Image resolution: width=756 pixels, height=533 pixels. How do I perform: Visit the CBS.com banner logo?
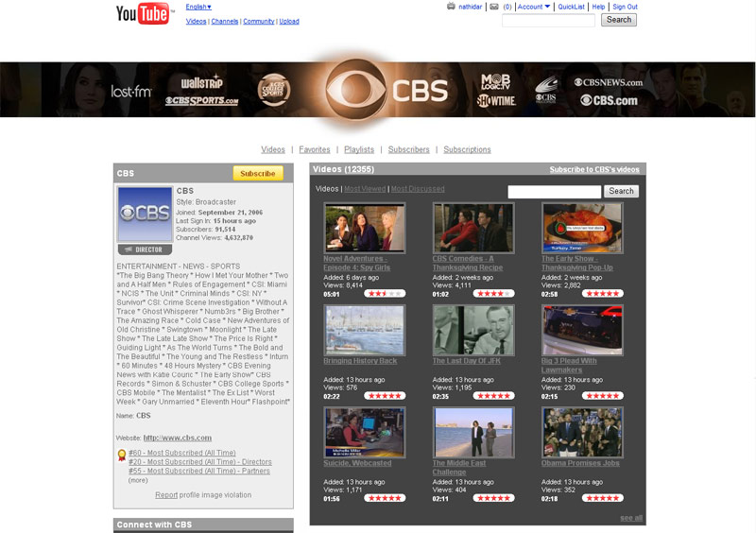[609, 100]
